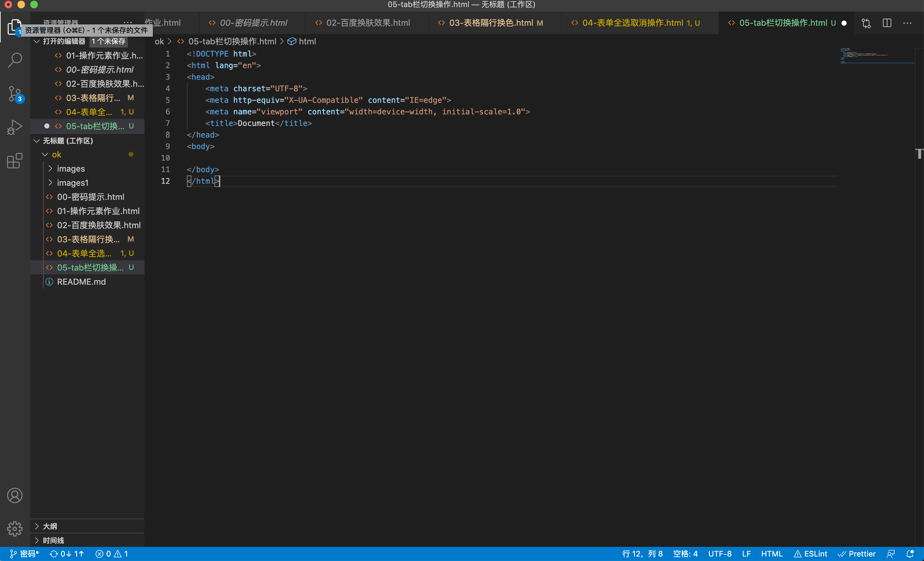
Task: Collapse the 打开的编辑器 section
Action: tap(36, 41)
